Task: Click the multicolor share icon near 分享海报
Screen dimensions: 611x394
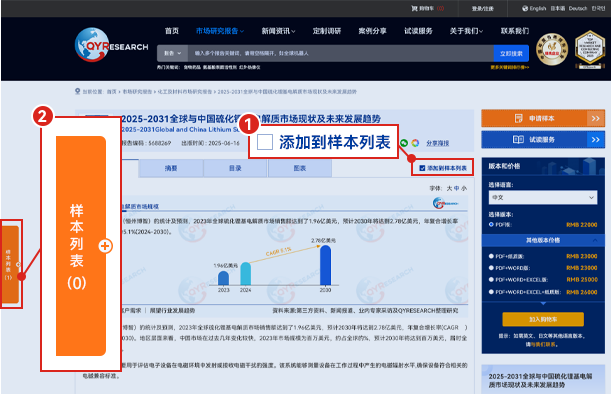Action: click(415, 143)
